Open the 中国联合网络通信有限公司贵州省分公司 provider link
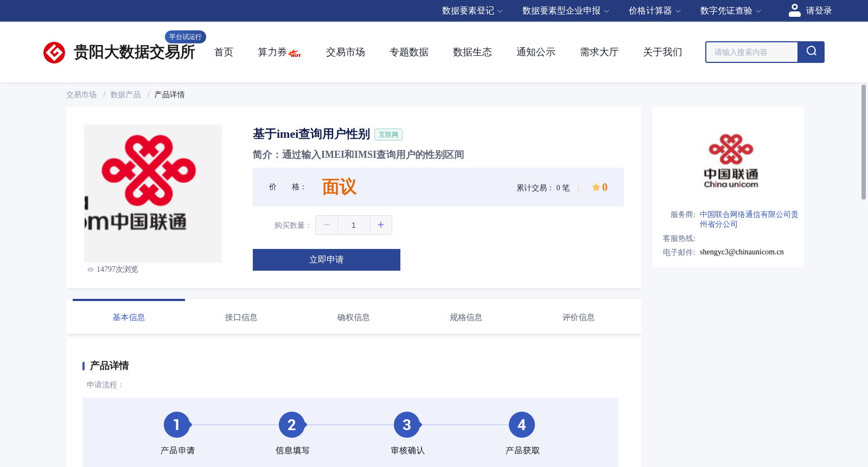Image resolution: width=868 pixels, height=467 pixels. [x=749, y=220]
